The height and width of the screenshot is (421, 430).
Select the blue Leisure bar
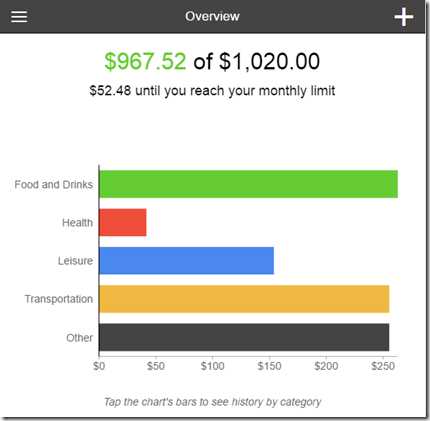(x=186, y=261)
